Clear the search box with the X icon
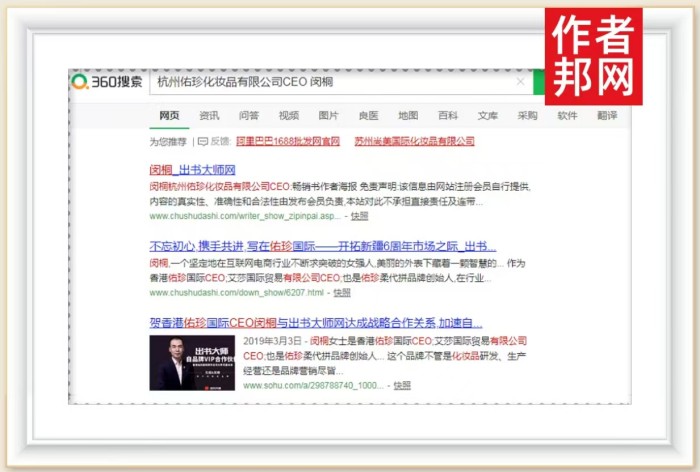Viewport: 700px width, 472px height. [x=520, y=82]
